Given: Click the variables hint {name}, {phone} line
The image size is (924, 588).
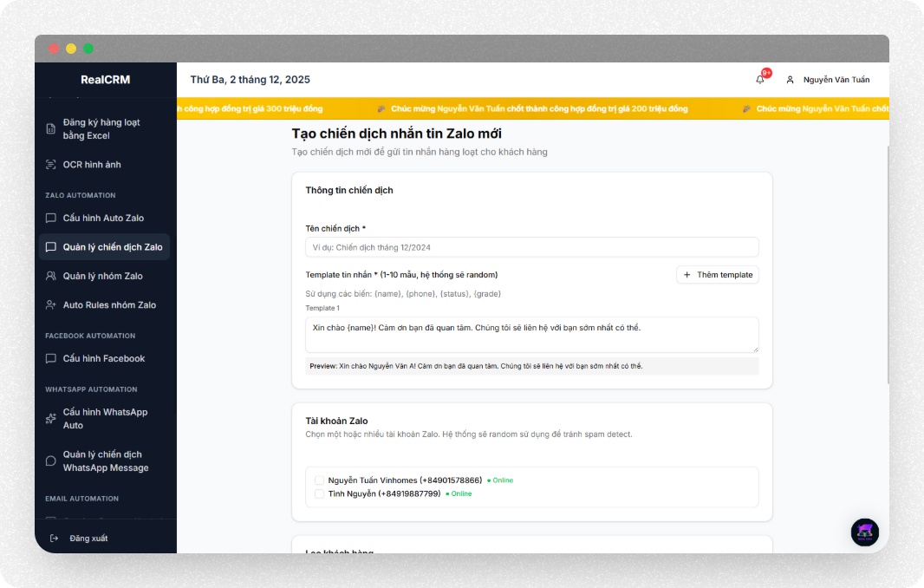Looking at the screenshot, I should [403, 294].
